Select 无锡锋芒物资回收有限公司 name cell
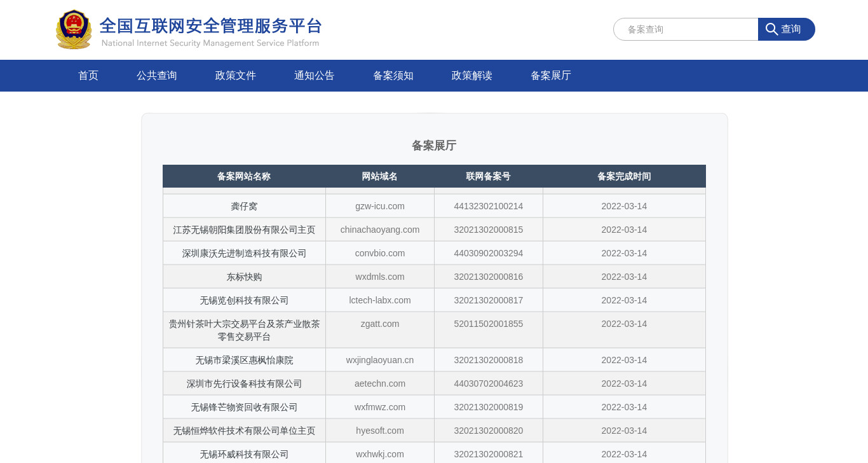This screenshot has width=868, height=463. click(244, 408)
